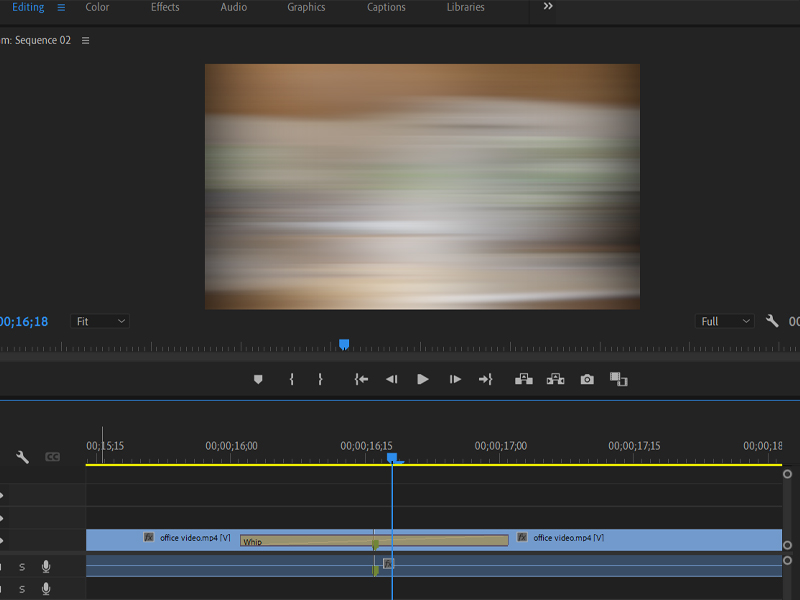Click the Lift edit icon

(x=523, y=380)
